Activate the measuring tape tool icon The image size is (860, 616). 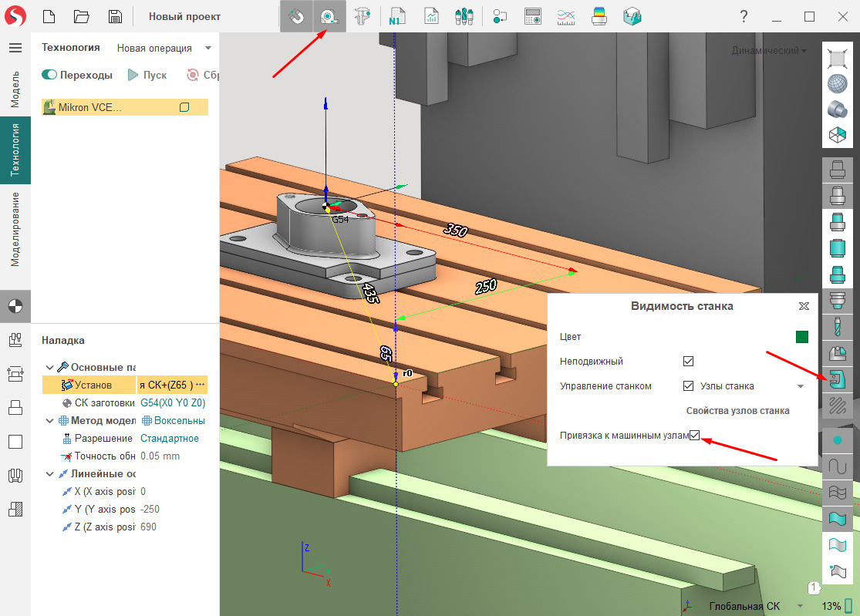click(x=329, y=16)
